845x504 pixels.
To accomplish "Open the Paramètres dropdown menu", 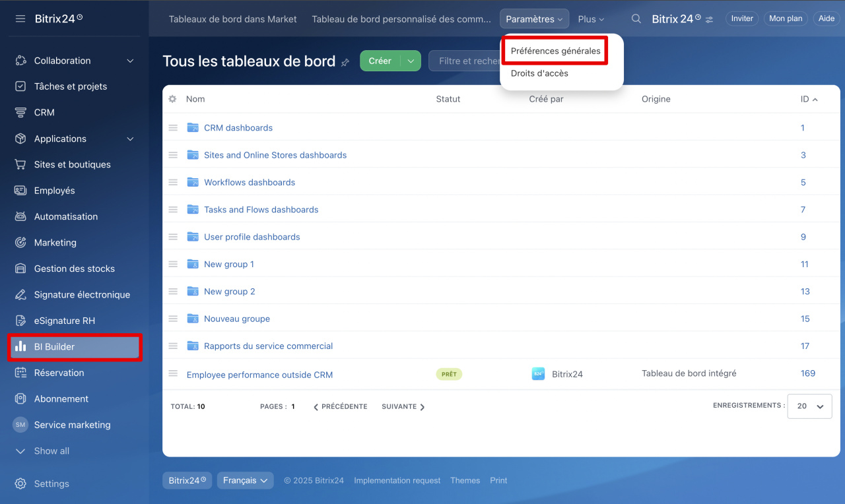I will point(534,19).
